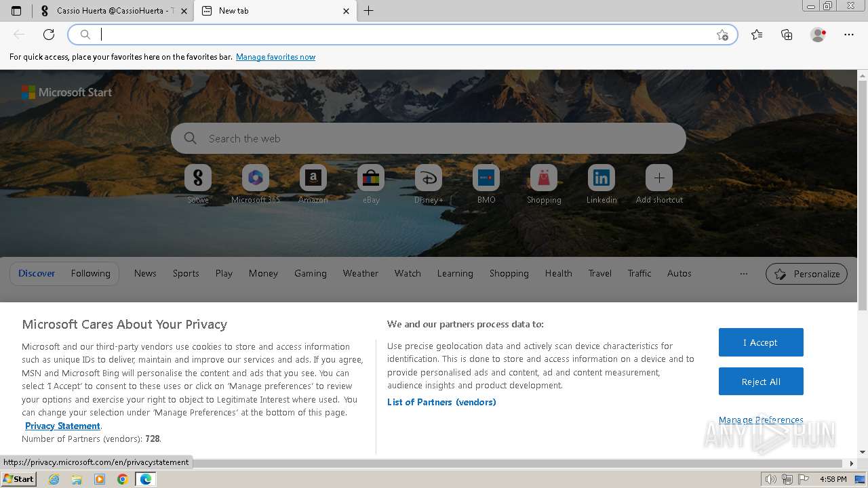The image size is (868, 488).
Task: Click the 4:58 PM clock
Action: (x=833, y=479)
